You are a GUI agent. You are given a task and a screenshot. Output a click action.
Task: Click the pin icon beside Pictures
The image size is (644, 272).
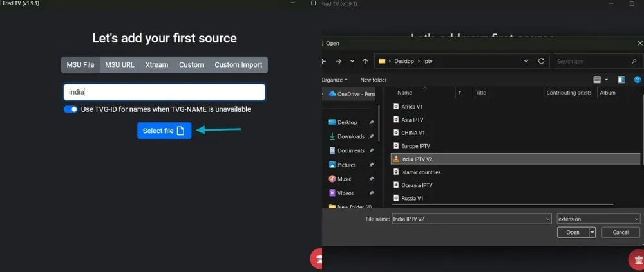point(372,165)
